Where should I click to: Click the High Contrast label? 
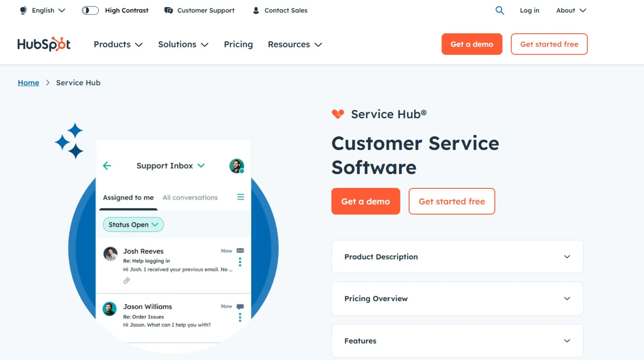click(x=127, y=10)
